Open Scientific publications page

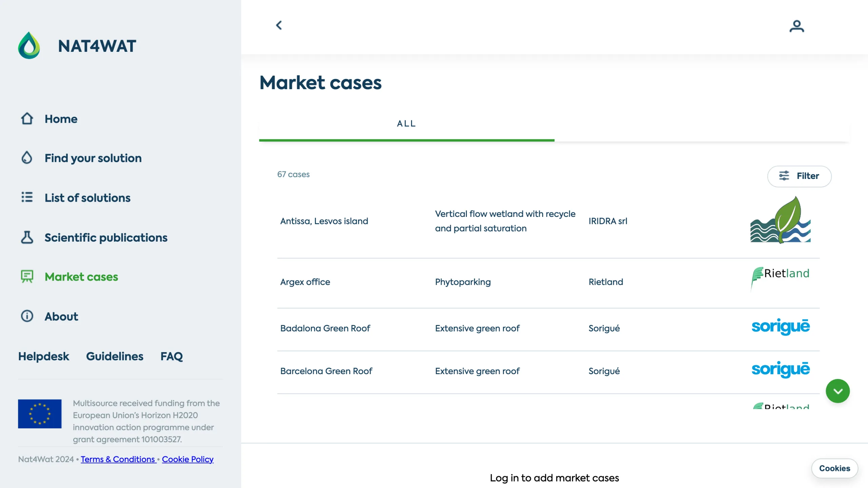click(x=106, y=238)
